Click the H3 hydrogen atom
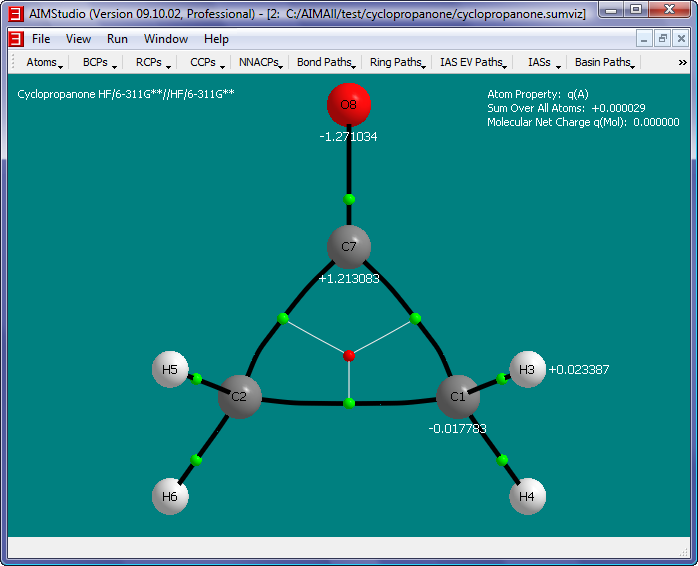 (528, 369)
